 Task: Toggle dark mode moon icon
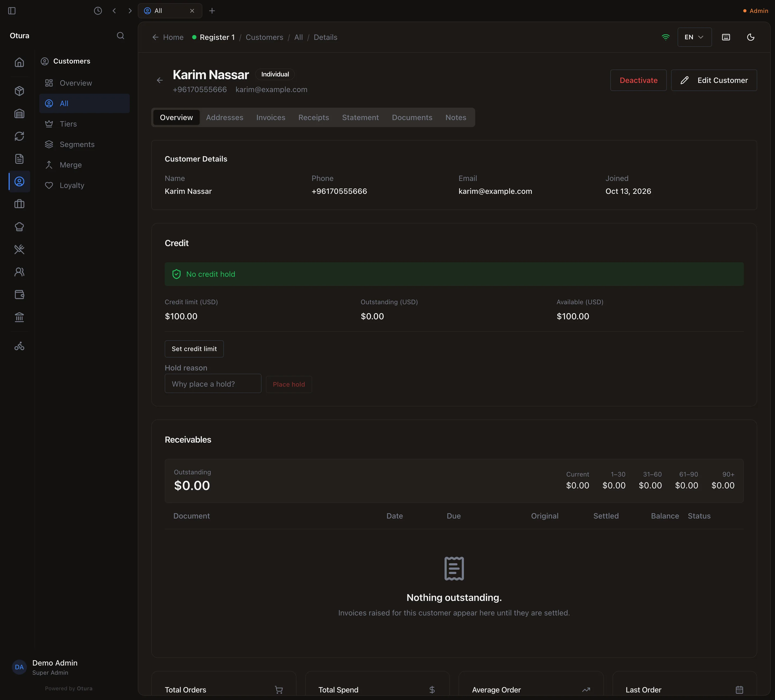751,37
